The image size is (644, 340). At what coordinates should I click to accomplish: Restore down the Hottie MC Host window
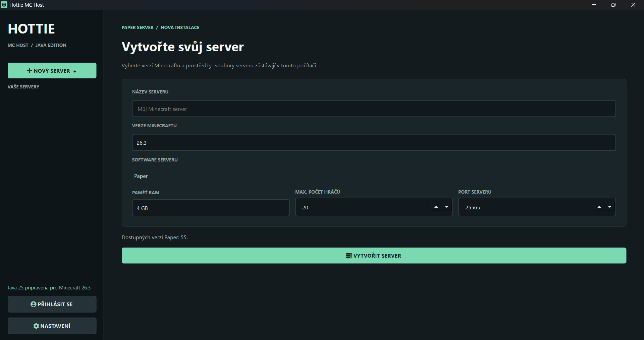click(x=613, y=5)
